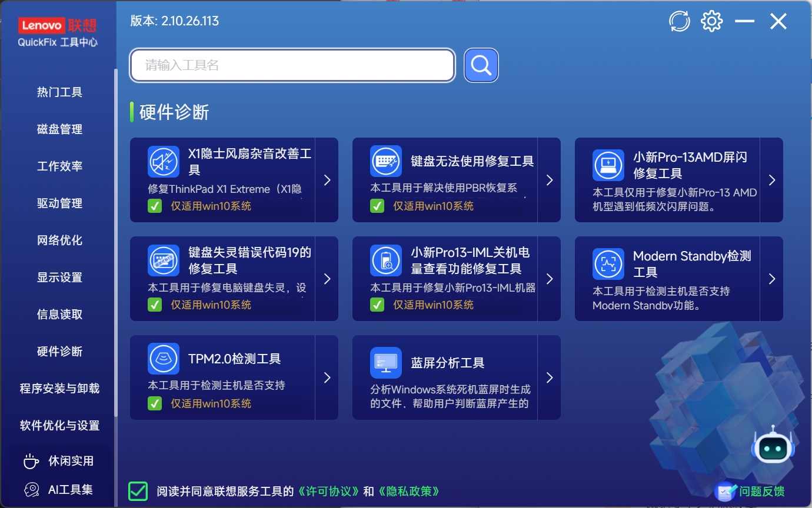Select the 键盘无法使用修复工具 keyboard icon

click(x=385, y=161)
